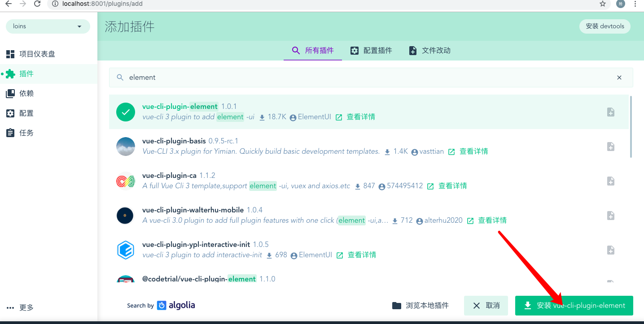
Task: Open 查看详情 for vue-cli-plugin-ca
Action: (452, 186)
